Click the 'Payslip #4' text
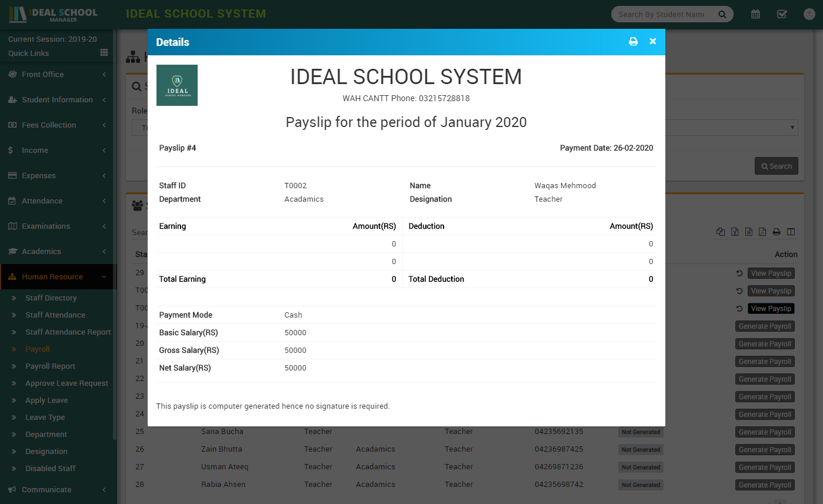This screenshot has width=823, height=504. 178,148
